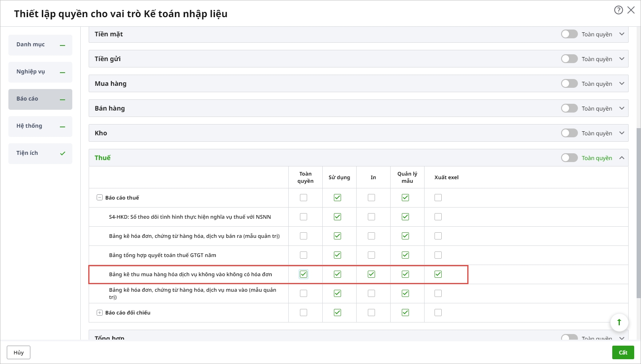Image resolution: width=641 pixels, height=364 pixels.
Task: Check In box for S4-HKD report
Action: coord(371,217)
